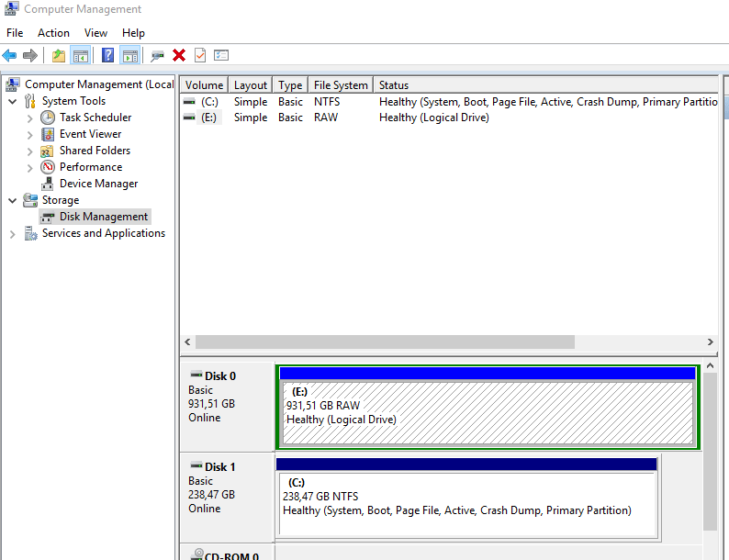
Task: Select the Disk 1 label panel
Action: coord(227,498)
